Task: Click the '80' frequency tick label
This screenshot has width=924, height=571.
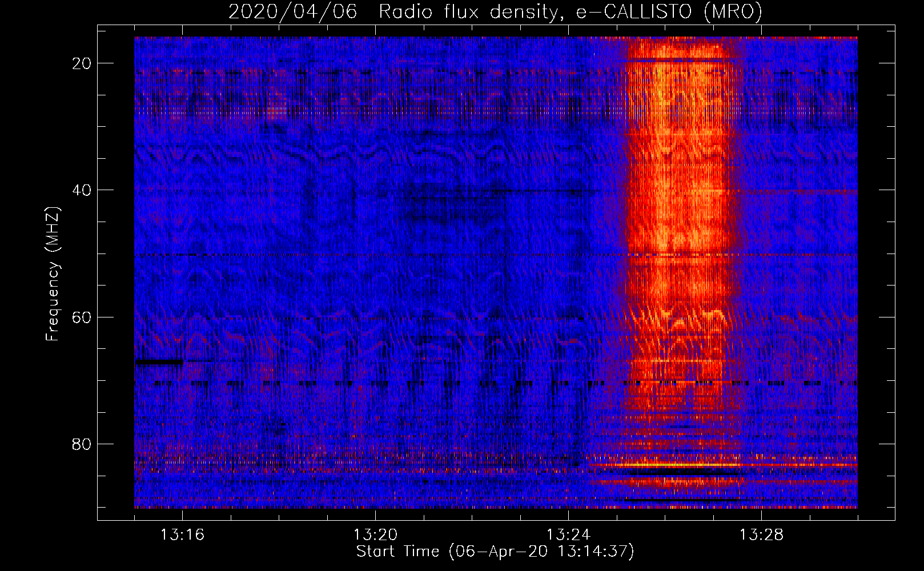Action: pos(82,444)
